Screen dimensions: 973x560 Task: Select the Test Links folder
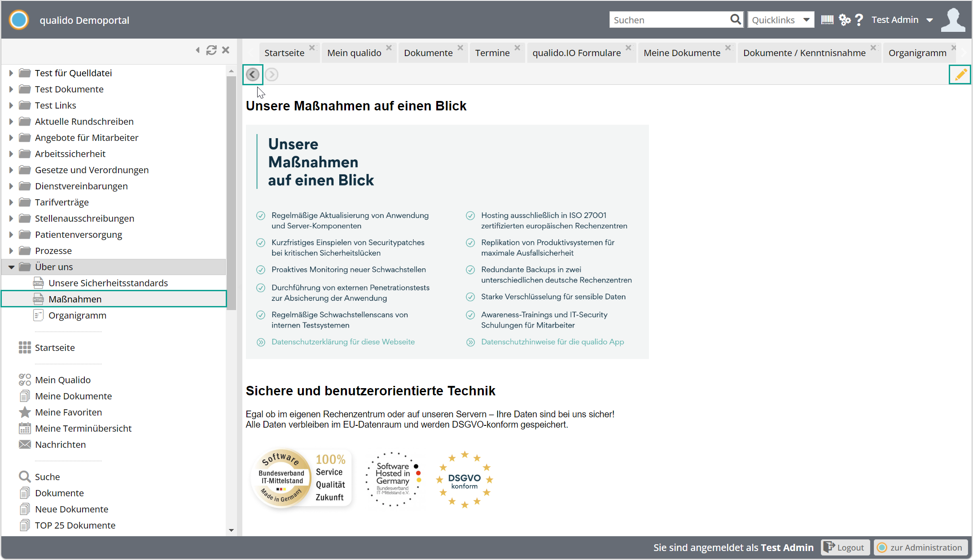coord(56,105)
